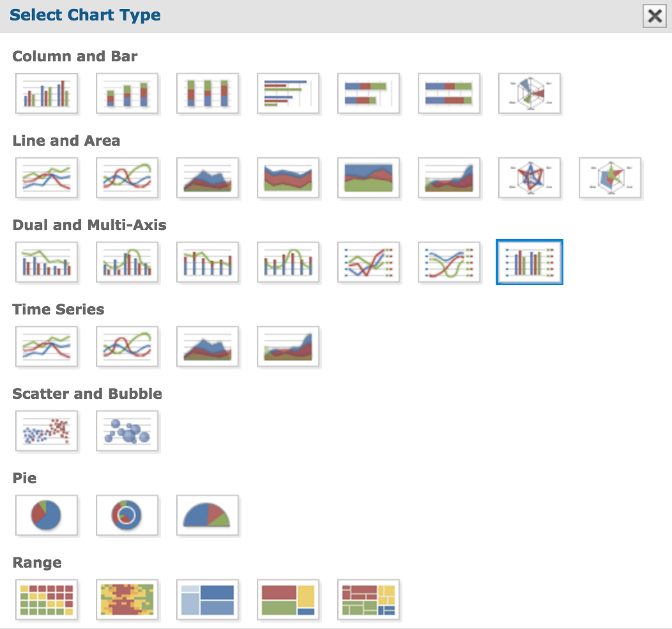This screenshot has height=629, width=672.
Task: Choose the radar column chart in Column and Bar
Action: tap(530, 93)
